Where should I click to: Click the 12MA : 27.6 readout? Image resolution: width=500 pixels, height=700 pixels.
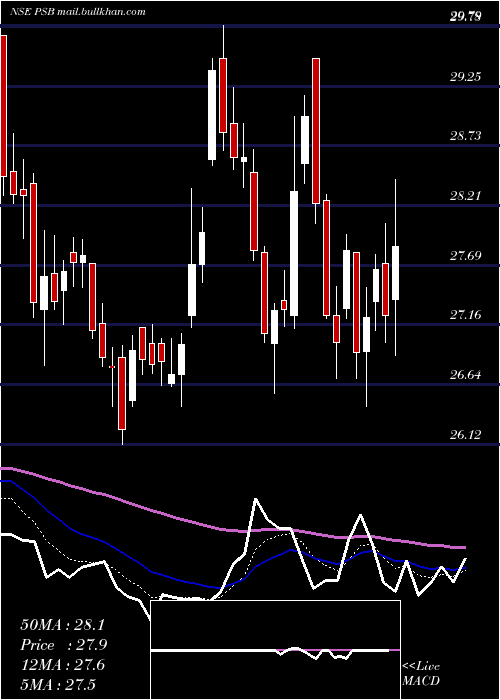(62, 665)
